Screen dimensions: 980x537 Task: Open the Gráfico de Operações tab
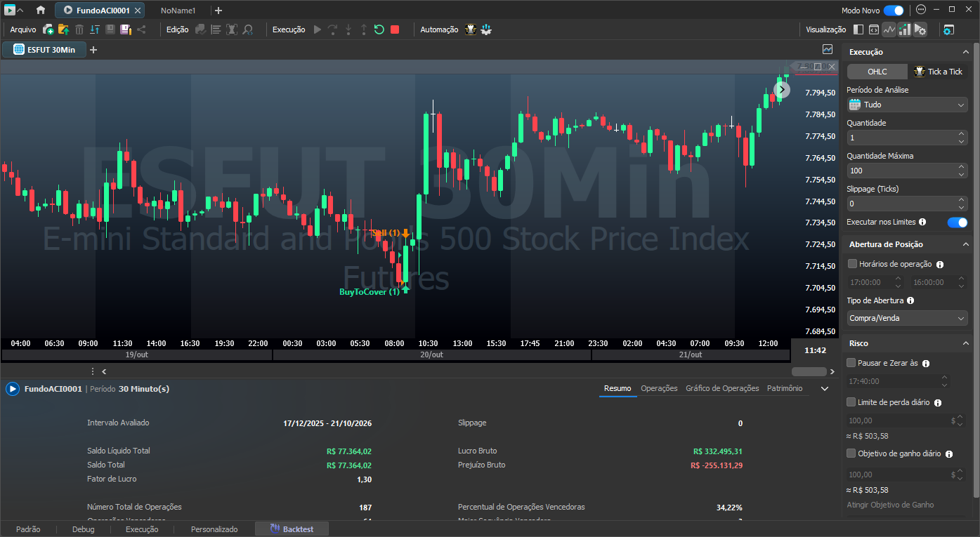[x=722, y=388]
